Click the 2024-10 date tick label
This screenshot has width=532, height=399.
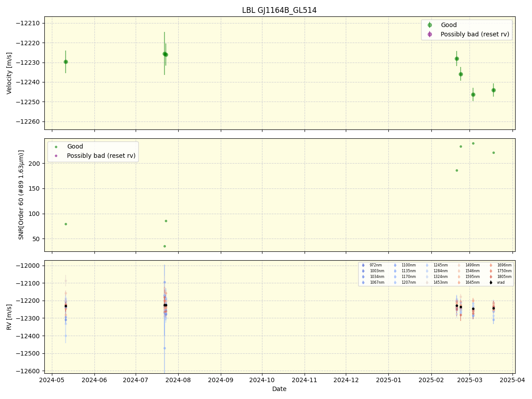(x=262, y=379)
